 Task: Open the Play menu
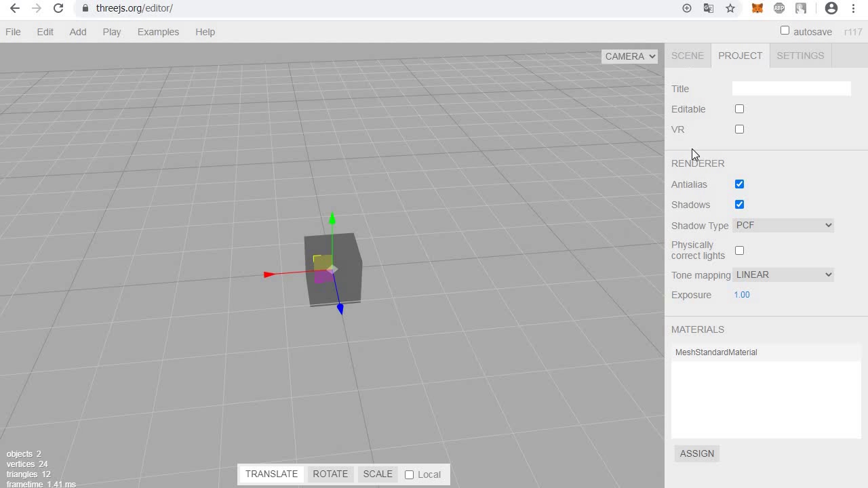[x=112, y=32]
